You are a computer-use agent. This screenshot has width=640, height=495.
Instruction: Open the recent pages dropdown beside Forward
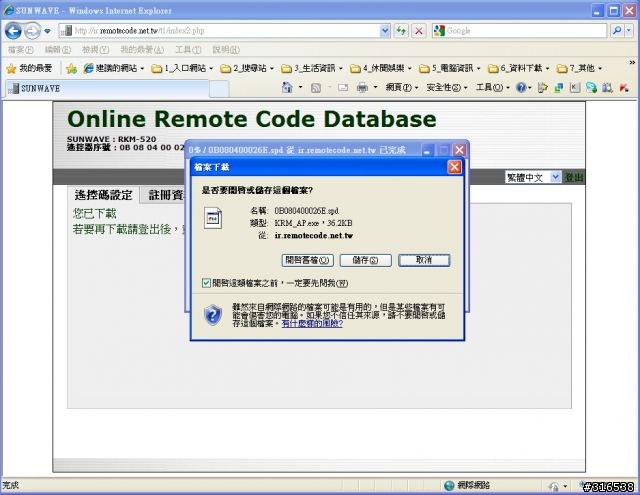(x=47, y=31)
